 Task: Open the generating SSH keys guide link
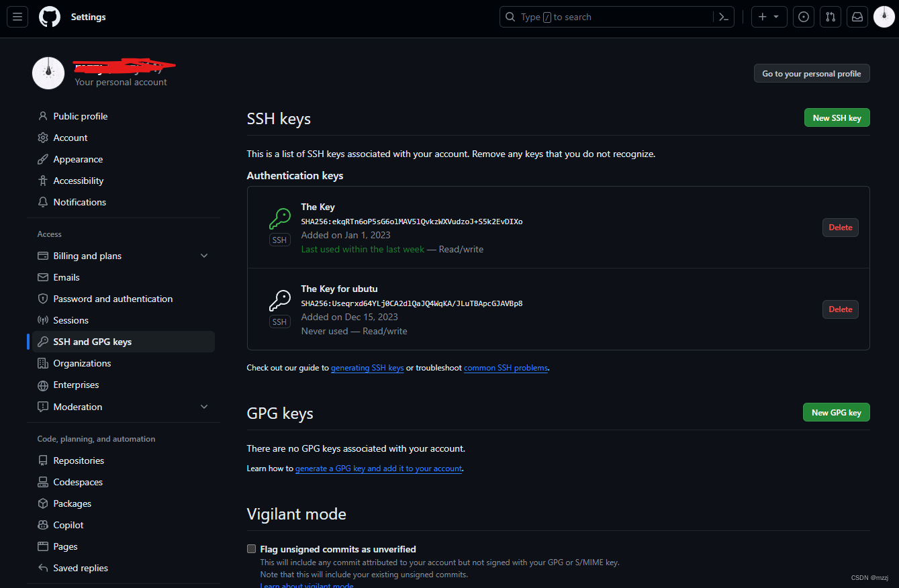[x=367, y=367]
